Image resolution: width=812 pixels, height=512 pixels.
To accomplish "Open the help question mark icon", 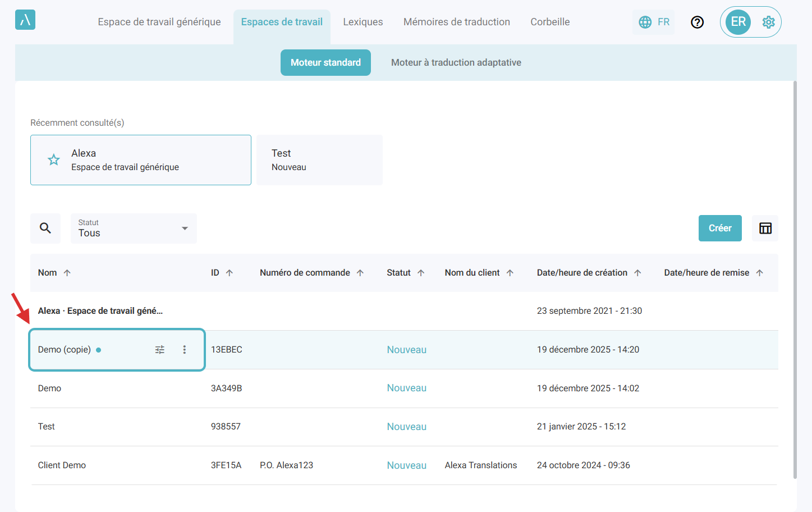I will (697, 22).
